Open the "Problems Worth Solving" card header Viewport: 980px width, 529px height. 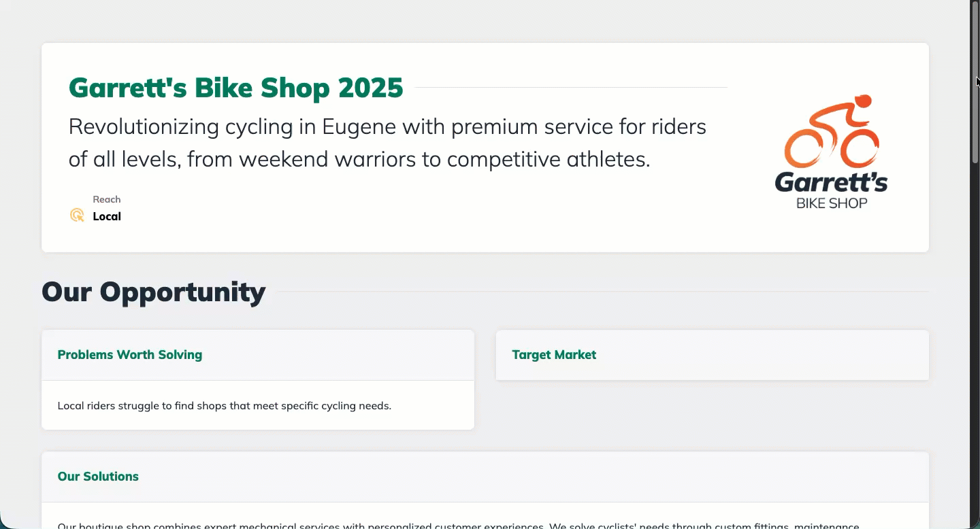(130, 355)
